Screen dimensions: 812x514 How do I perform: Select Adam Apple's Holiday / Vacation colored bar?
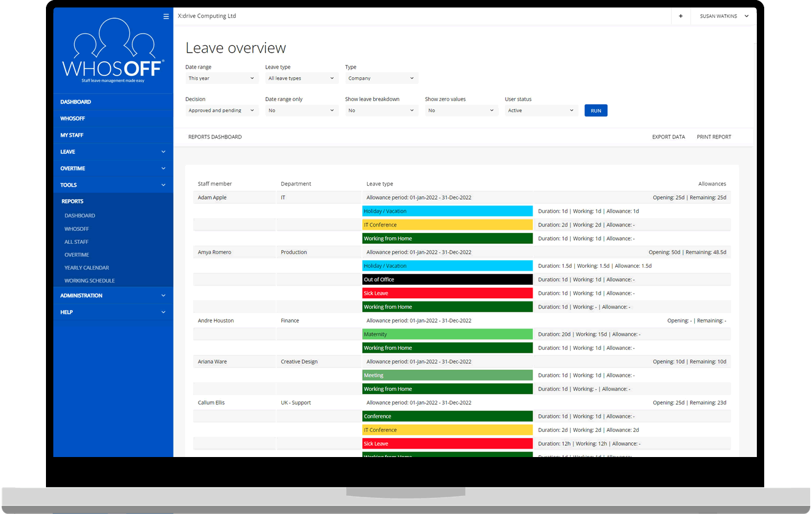[447, 211]
